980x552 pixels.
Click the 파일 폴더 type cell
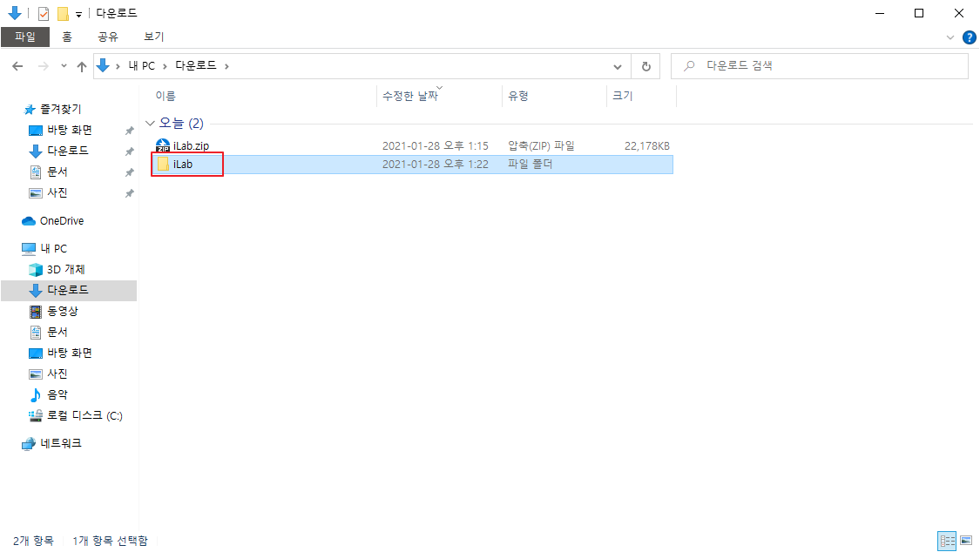coord(530,165)
